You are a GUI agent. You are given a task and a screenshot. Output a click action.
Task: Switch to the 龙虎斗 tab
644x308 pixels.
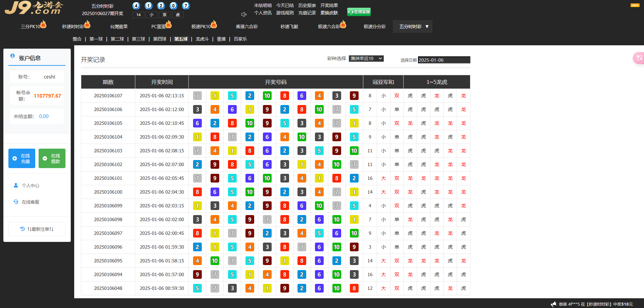point(202,39)
